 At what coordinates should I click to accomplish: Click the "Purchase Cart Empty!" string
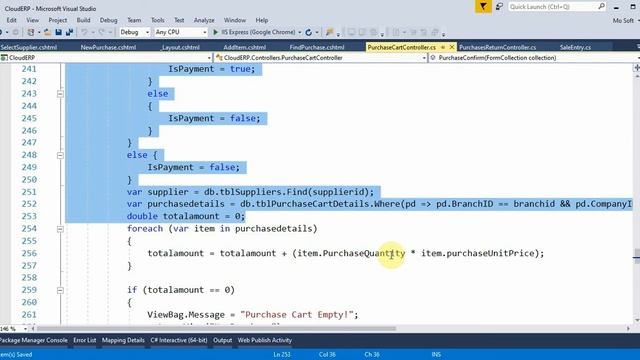pyautogui.click(x=297, y=315)
